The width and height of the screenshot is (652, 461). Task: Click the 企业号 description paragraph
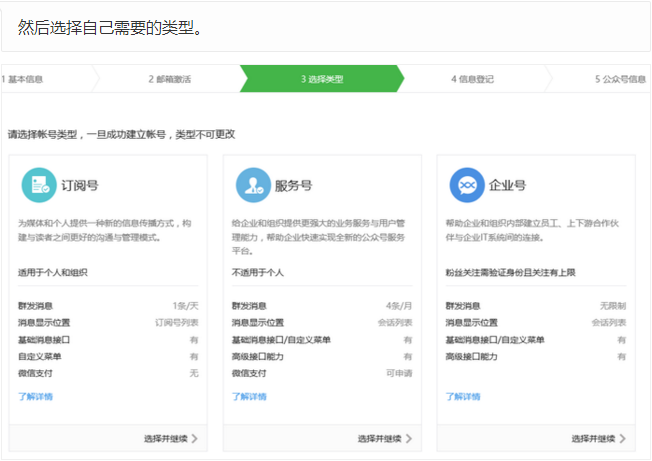click(x=532, y=230)
